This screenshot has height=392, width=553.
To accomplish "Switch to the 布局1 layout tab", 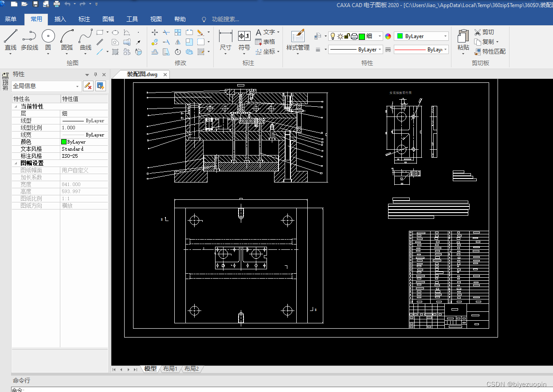I will (x=170, y=369).
